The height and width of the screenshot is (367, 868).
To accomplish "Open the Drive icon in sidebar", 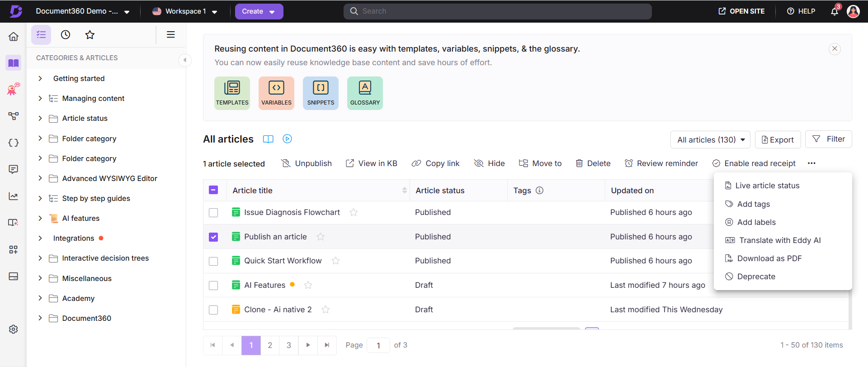I will pos(14,276).
